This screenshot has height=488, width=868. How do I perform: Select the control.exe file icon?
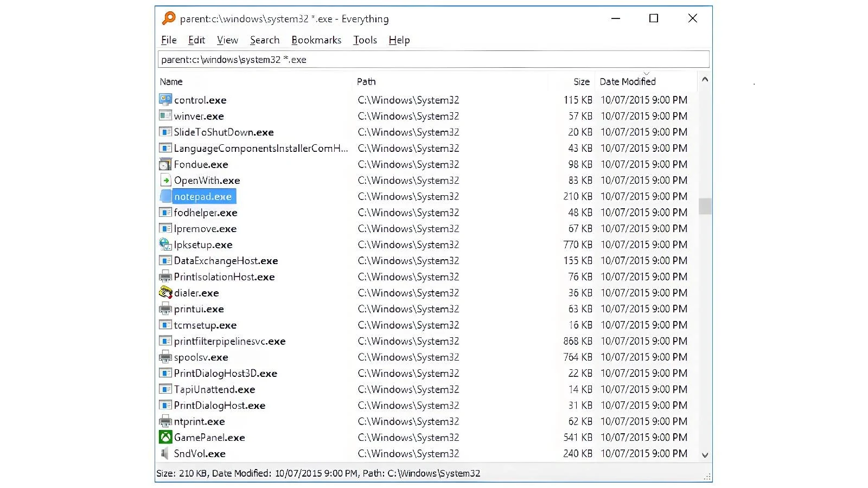(165, 100)
